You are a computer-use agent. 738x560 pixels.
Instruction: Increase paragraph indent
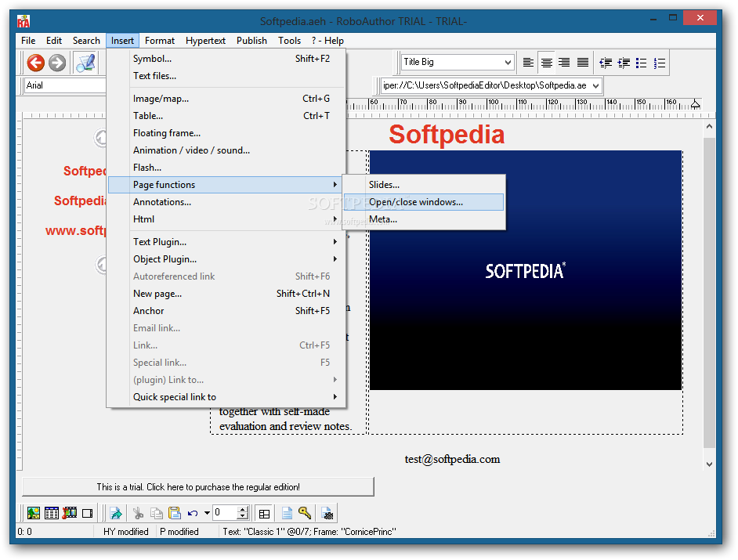pyautogui.click(x=624, y=63)
